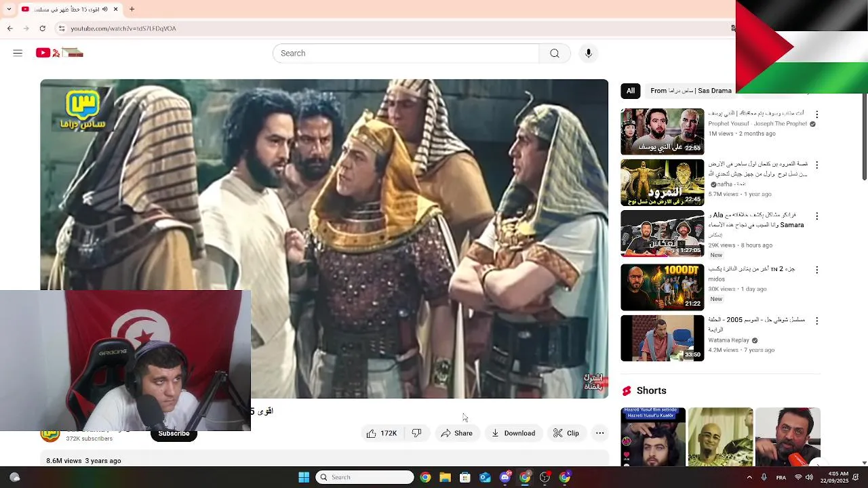868x488 pixels.
Task: Click the Shorts section logo icon
Action: click(x=627, y=391)
